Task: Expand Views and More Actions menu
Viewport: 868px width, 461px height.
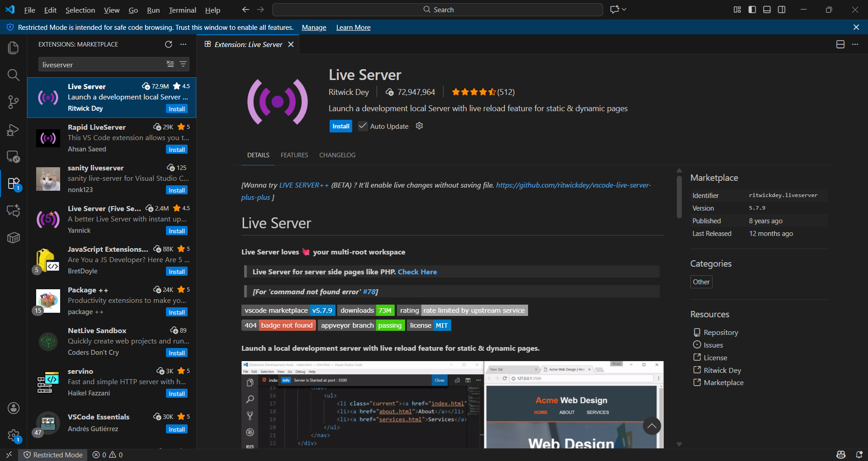Action: pyautogui.click(x=183, y=44)
